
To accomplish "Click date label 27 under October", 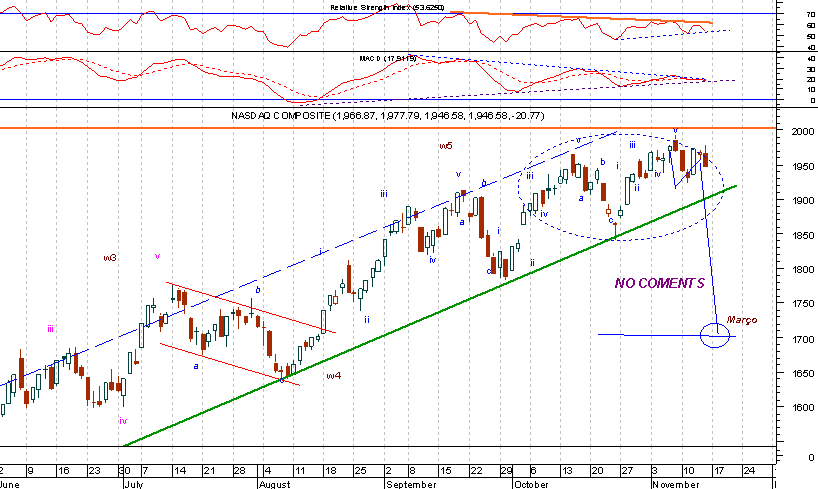I will coord(627,471).
